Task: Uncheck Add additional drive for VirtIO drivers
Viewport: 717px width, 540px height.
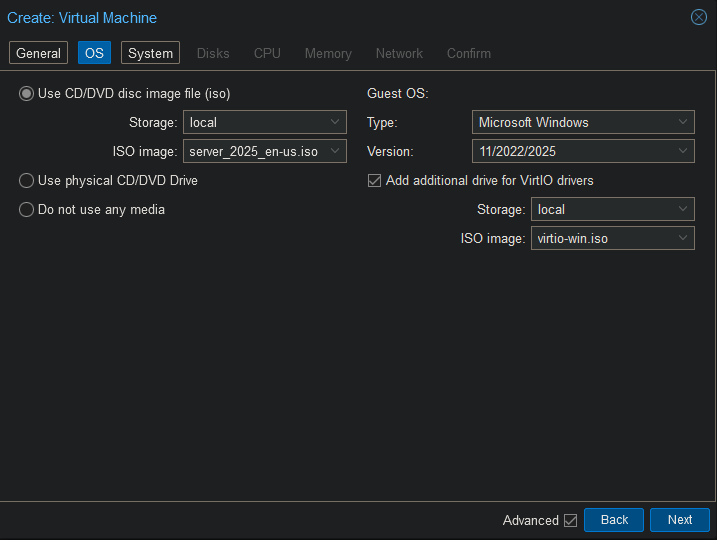Action: coord(375,181)
